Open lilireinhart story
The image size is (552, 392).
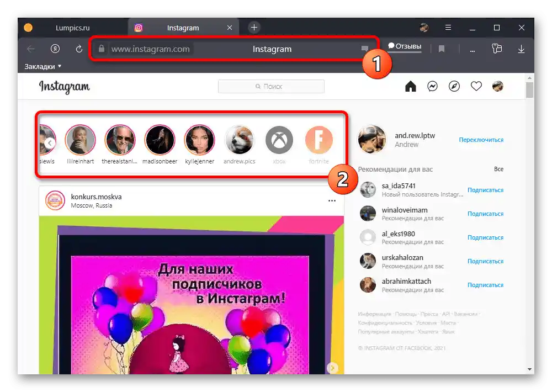(80, 140)
